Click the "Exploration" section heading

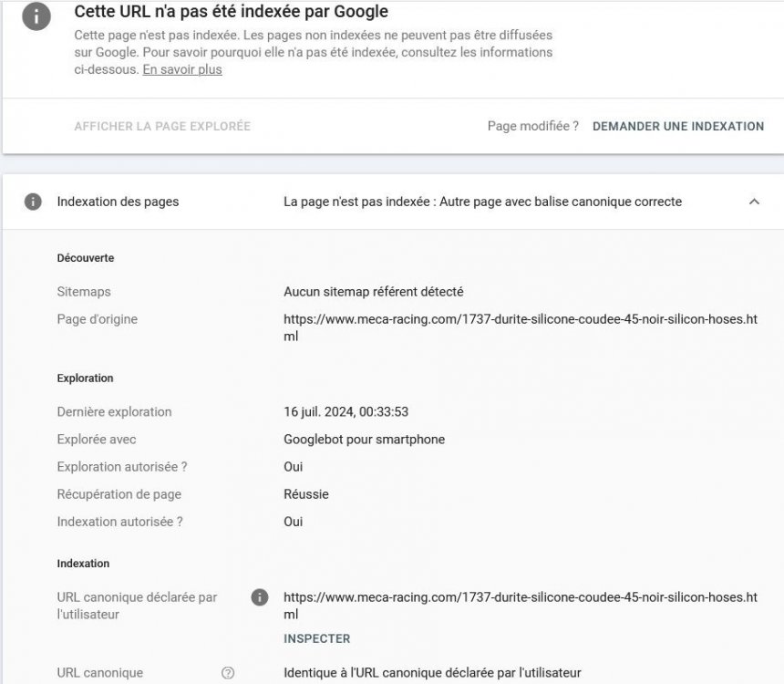(83, 378)
